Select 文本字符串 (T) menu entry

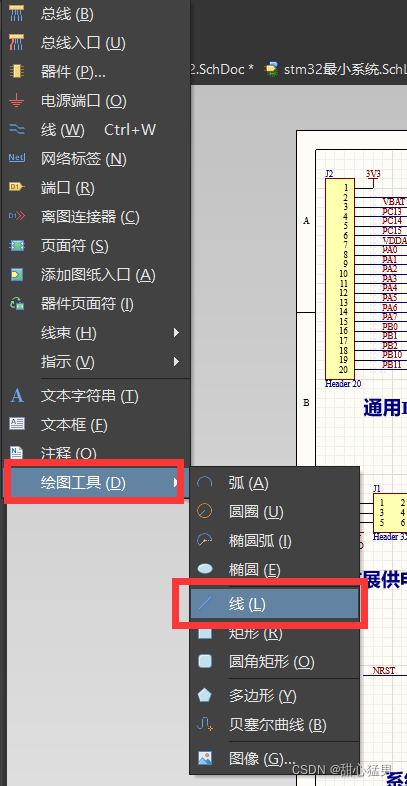tap(95, 396)
